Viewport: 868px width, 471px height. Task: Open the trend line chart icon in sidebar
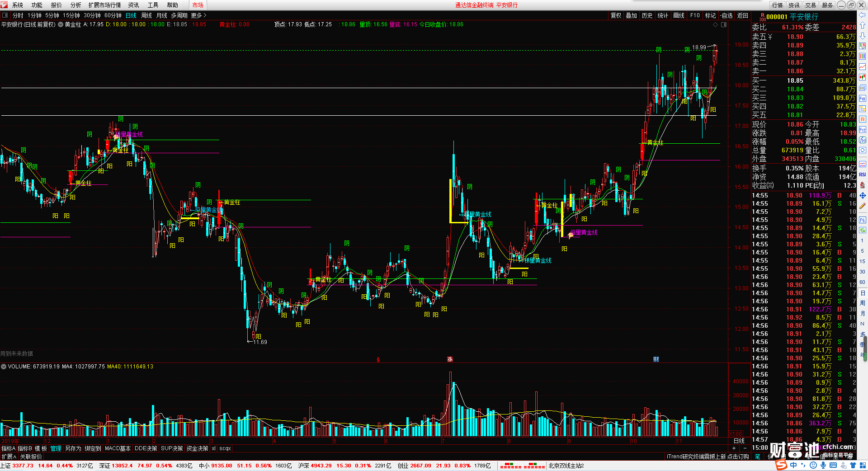862,67
